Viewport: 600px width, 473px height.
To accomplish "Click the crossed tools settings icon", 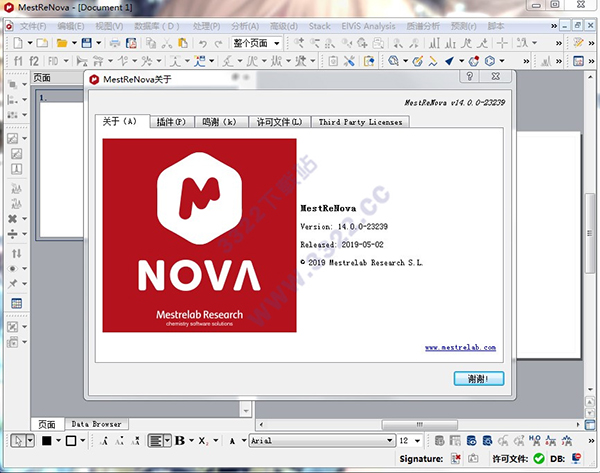I will click(349, 61).
